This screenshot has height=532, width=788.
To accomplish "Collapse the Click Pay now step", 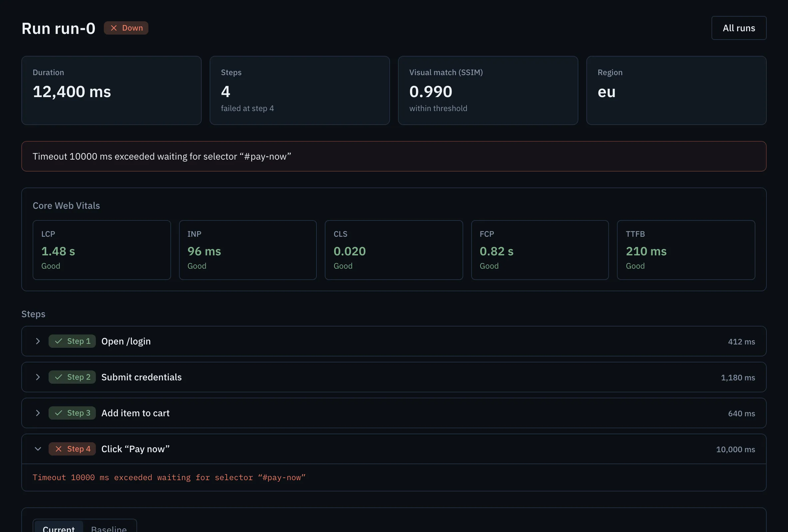I will (38, 449).
